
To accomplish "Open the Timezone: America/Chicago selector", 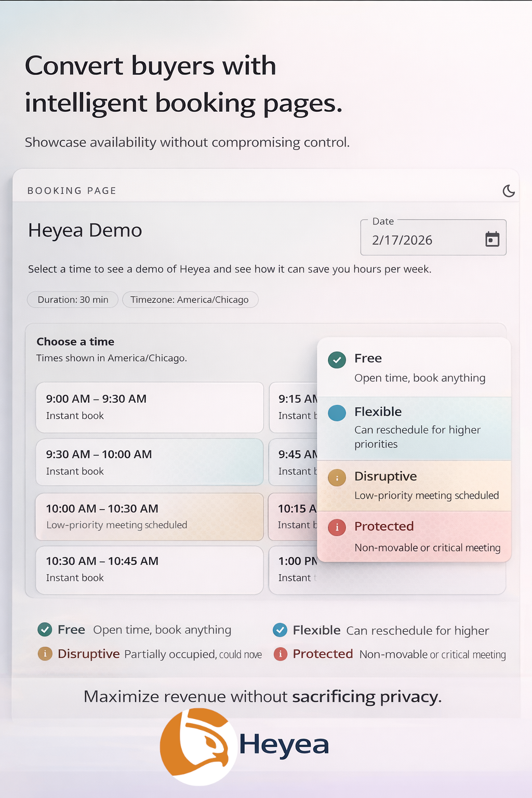I will 190,299.
